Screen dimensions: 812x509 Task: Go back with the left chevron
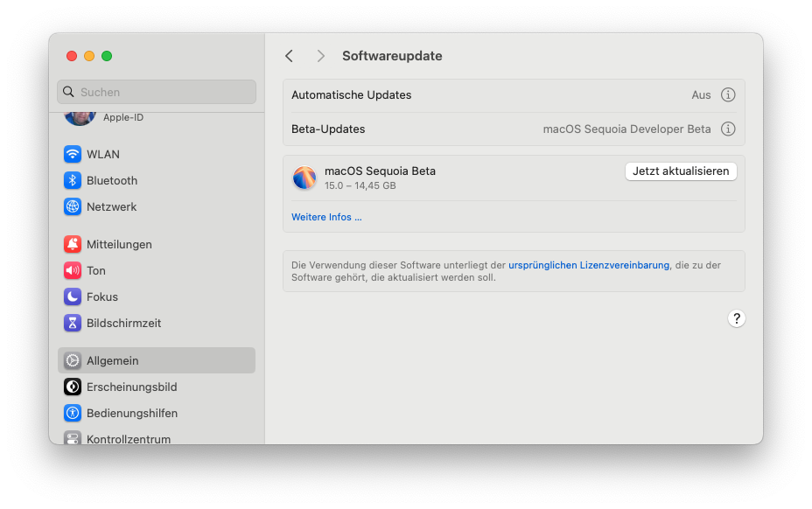289,56
